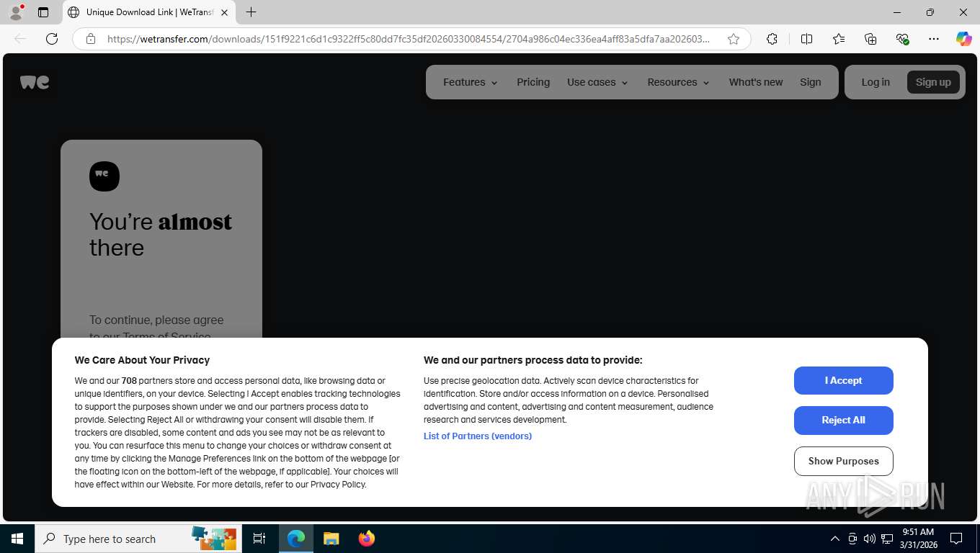Open network status tray icon
Screen dimensions: 980x553
[x=887, y=539]
